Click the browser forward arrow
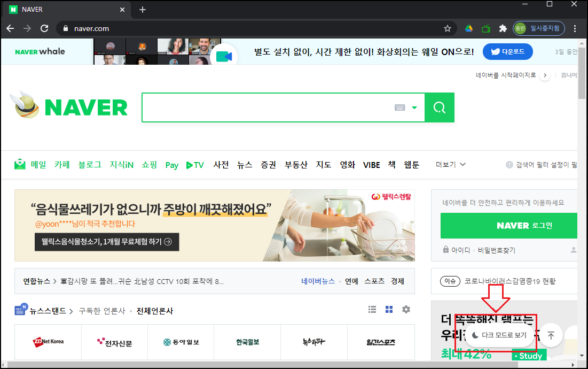The width and height of the screenshot is (588, 369). pyautogui.click(x=27, y=28)
